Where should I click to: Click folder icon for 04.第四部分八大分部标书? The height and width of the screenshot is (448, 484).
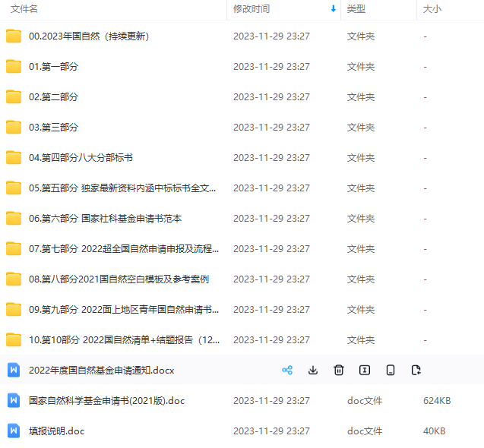click(14, 157)
